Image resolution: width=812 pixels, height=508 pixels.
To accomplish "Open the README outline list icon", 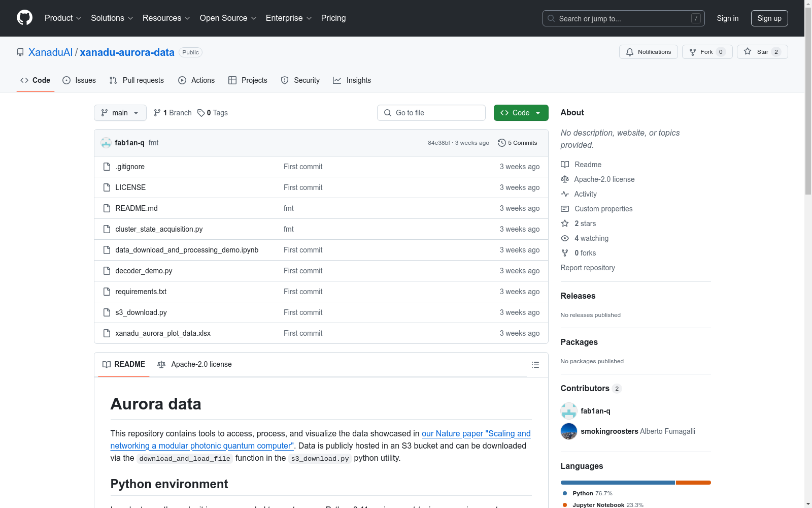I will pyautogui.click(x=535, y=365).
